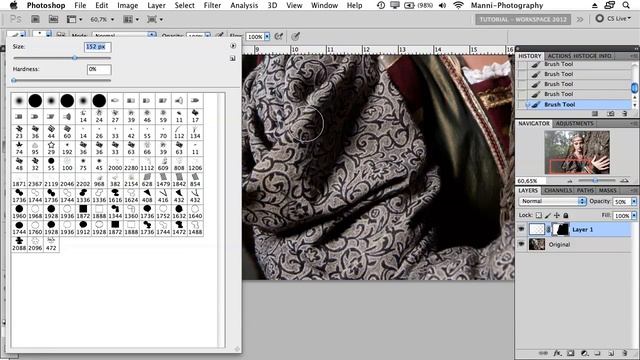
Task: Open the View Extras dropdown
Action: click(x=74, y=19)
